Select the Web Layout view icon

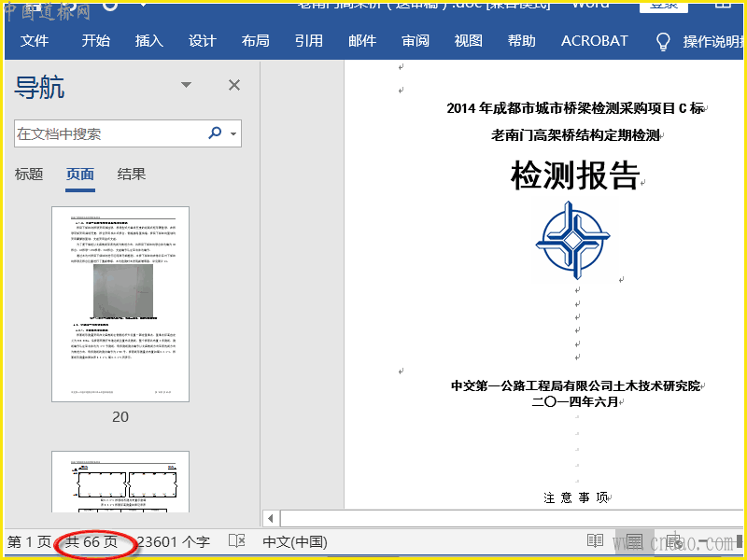pos(674,541)
